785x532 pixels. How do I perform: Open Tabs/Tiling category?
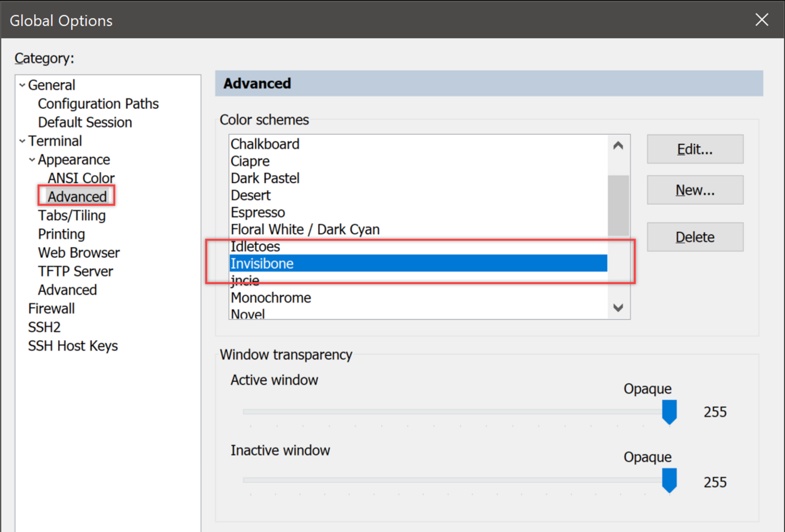(72, 216)
